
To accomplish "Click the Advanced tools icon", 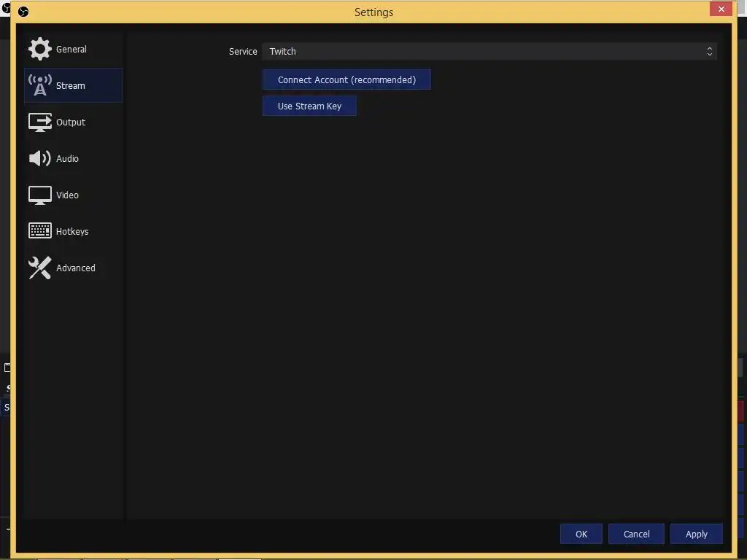I will tap(39, 268).
